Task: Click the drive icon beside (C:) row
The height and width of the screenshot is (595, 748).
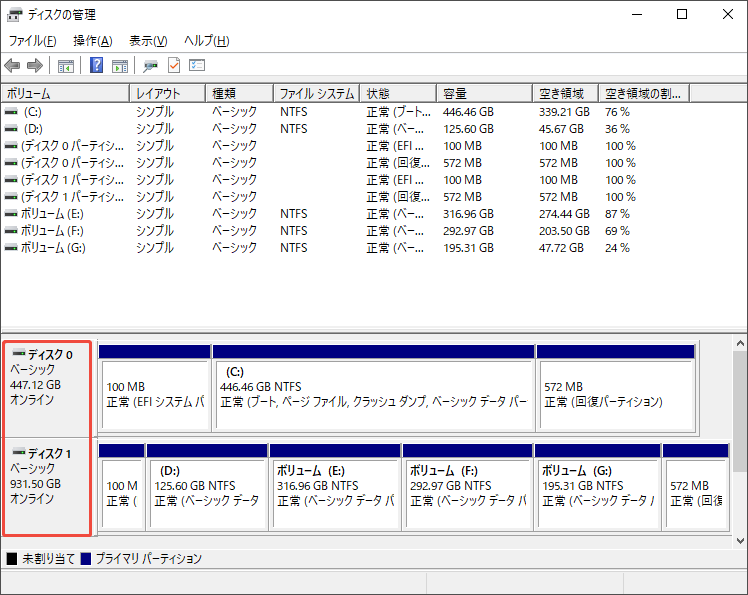Action: click(x=11, y=112)
